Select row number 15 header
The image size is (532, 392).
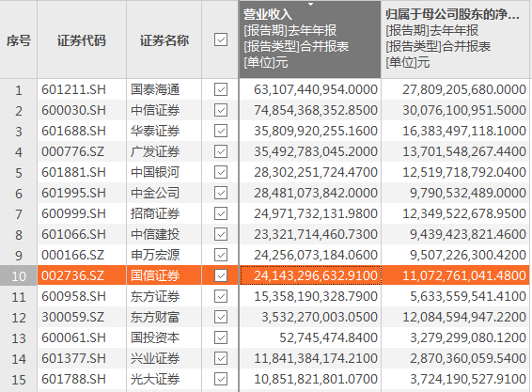pos(18,380)
